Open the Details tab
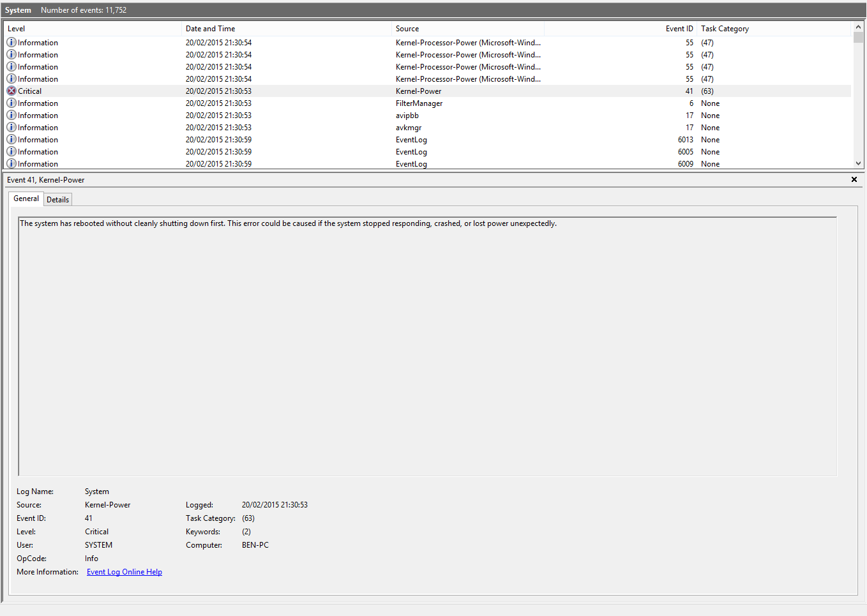Screen dimensions: 867x616 (x=57, y=200)
